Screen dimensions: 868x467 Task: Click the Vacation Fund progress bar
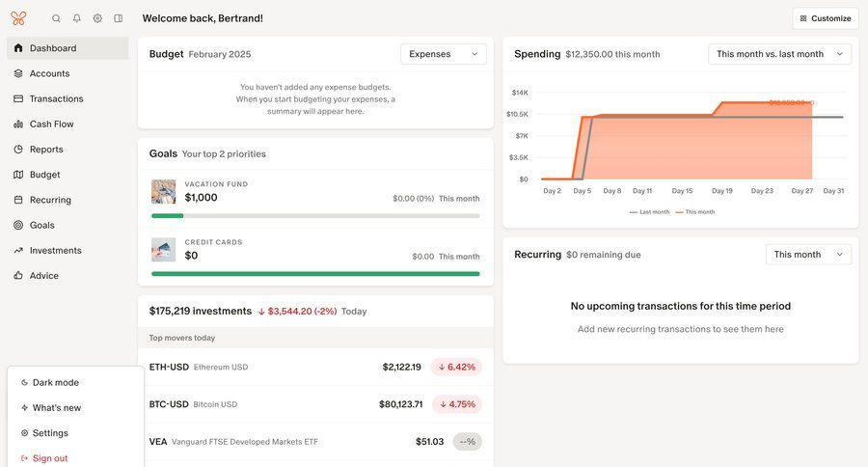coord(315,215)
